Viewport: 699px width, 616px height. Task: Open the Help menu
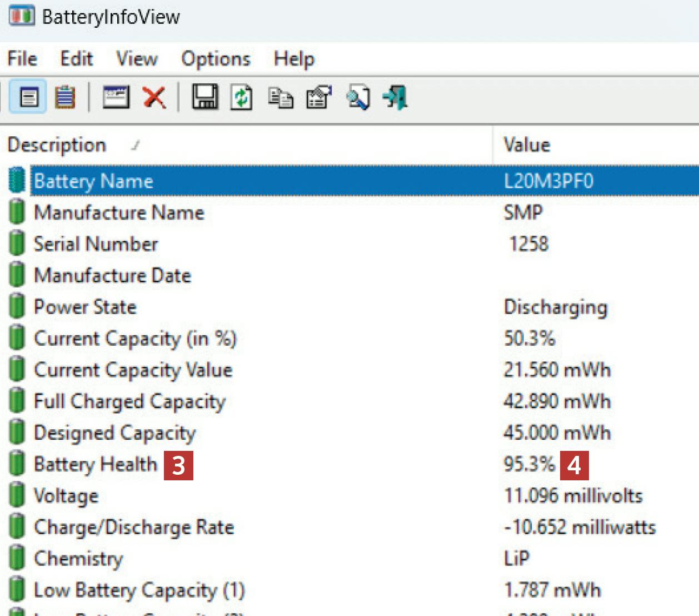pyautogui.click(x=294, y=59)
